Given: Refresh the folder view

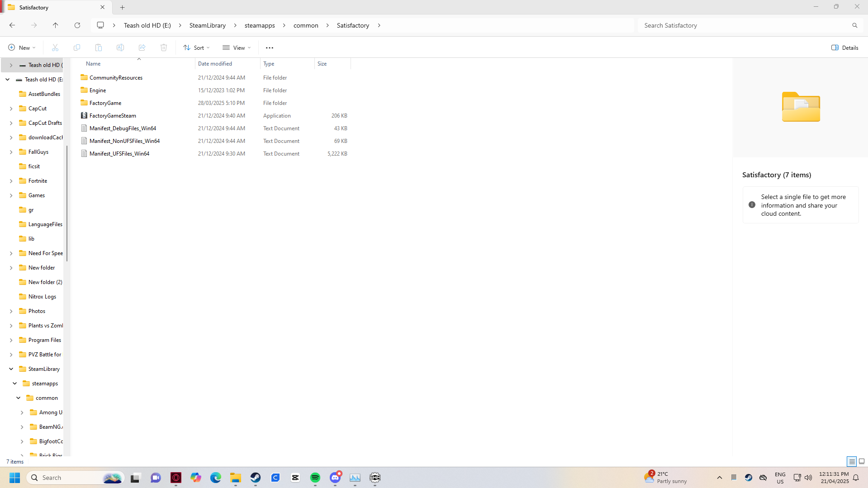Looking at the screenshot, I should pos(77,25).
